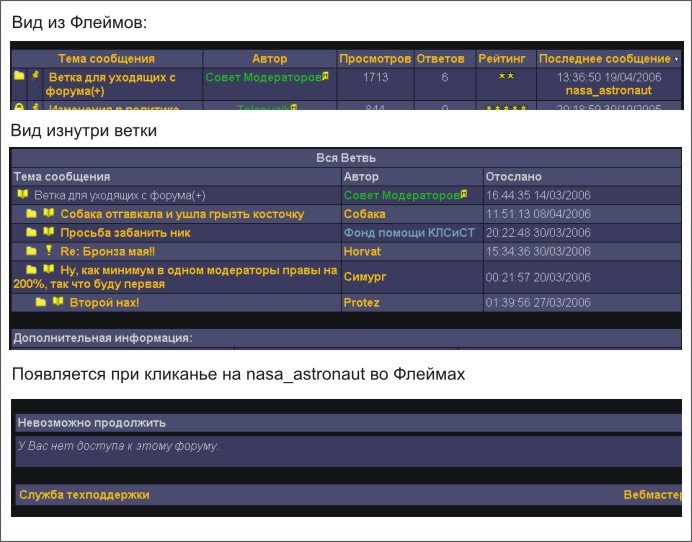Viewport: 692px width, 542px height.
Task: Click 'Служба техподдержки' link
Action: pos(83,494)
